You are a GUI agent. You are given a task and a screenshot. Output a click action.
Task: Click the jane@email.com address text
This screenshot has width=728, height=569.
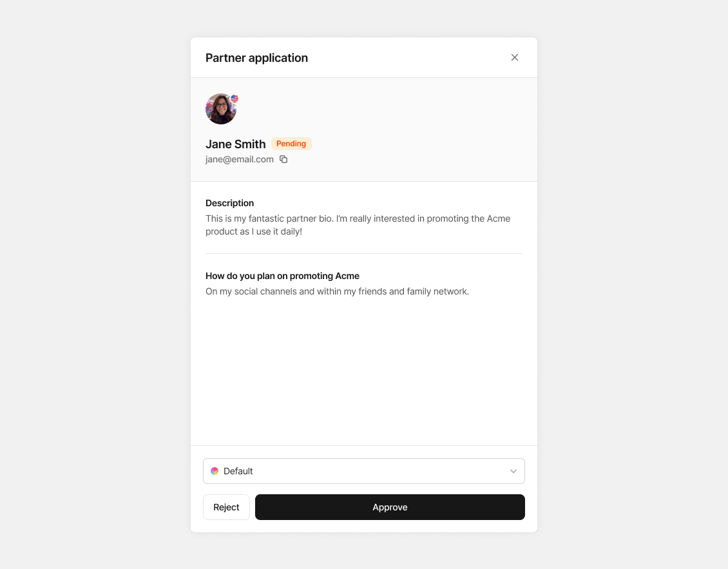pos(240,159)
